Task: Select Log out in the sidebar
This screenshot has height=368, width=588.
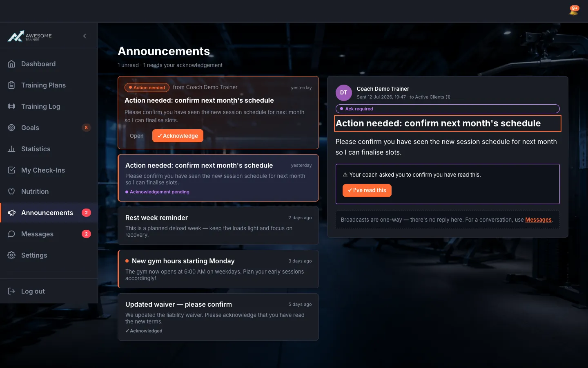Action: (49, 291)
